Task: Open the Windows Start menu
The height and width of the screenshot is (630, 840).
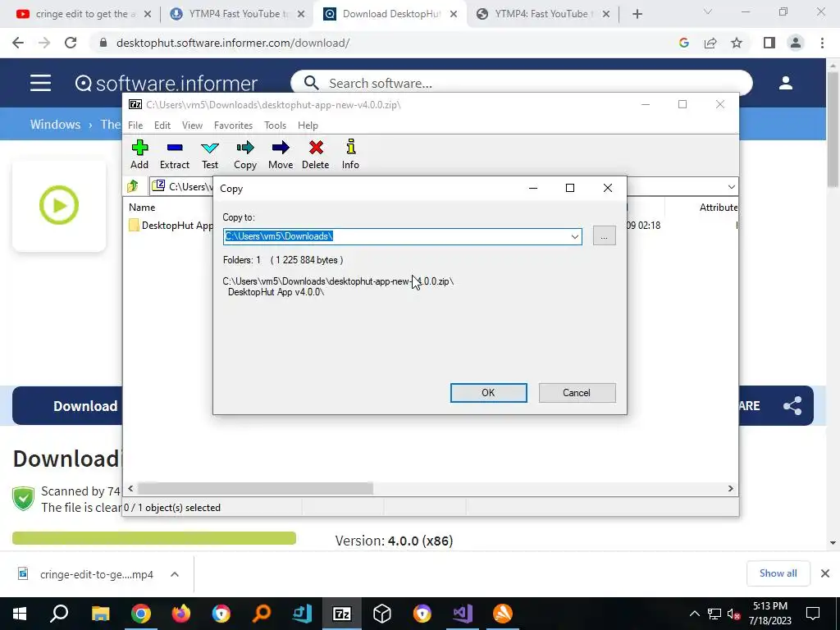Action: 20,614
